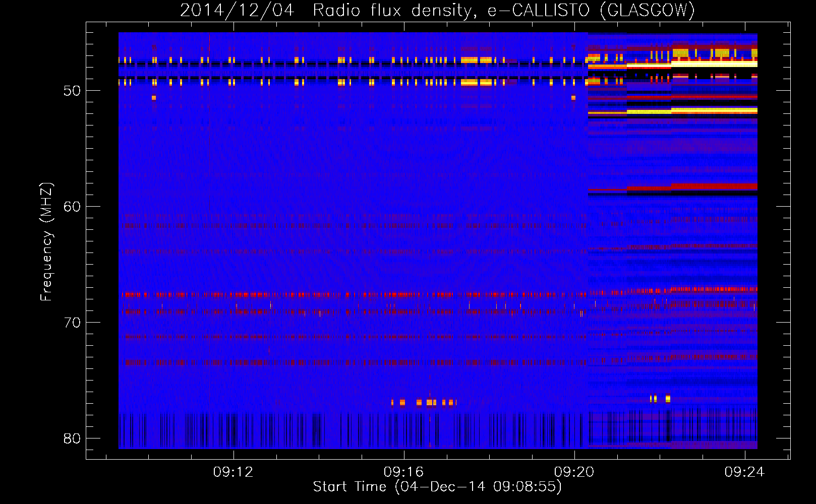Click the 'Start Time (04-Dec-14 09:08:55)' label
The height and width of the screenshot is (504, 816).
click(x=437, y=487)
